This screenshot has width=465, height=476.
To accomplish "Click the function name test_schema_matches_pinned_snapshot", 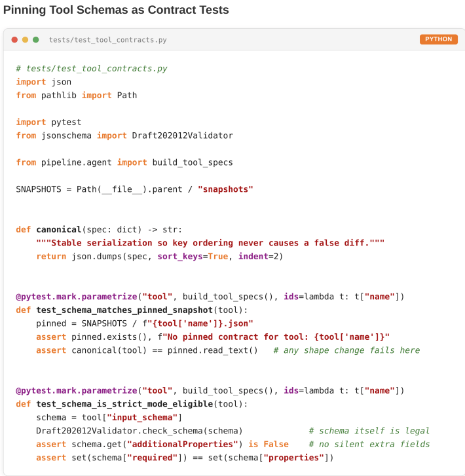I will click(x=124, y=310).
